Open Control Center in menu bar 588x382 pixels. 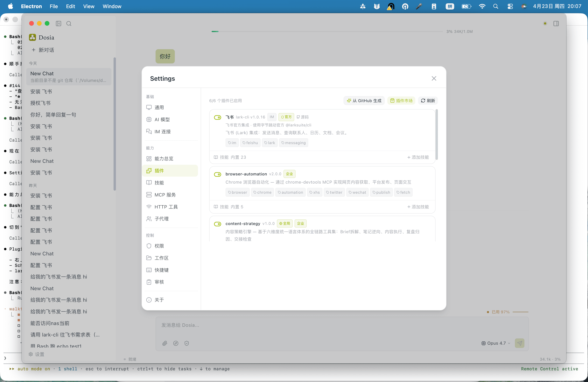point(510,6)
